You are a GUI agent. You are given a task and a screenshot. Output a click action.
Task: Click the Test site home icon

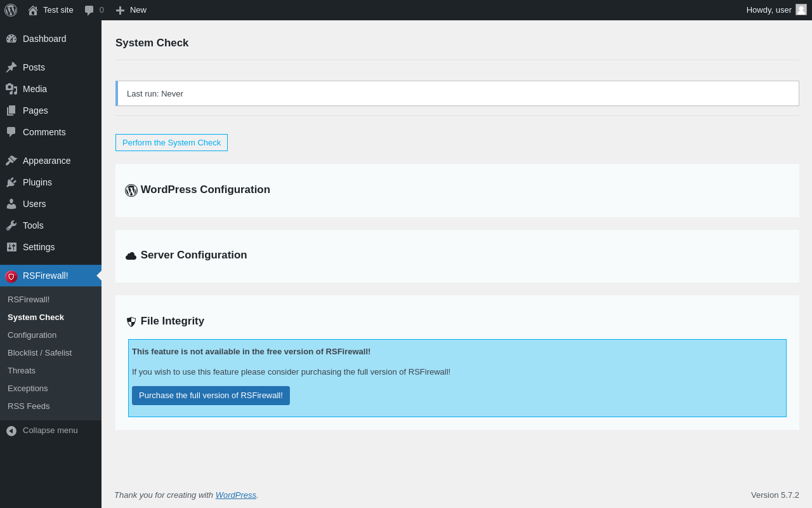[33, 10]
